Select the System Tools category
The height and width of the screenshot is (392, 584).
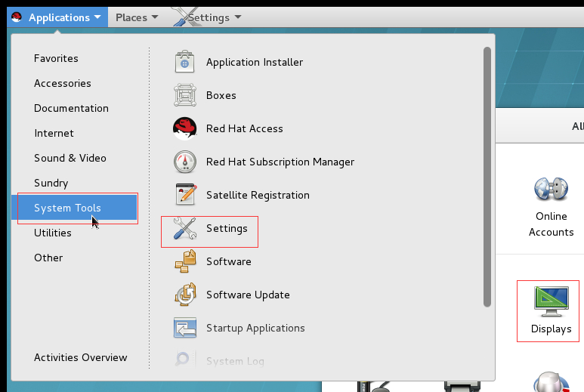click(74, 208)
